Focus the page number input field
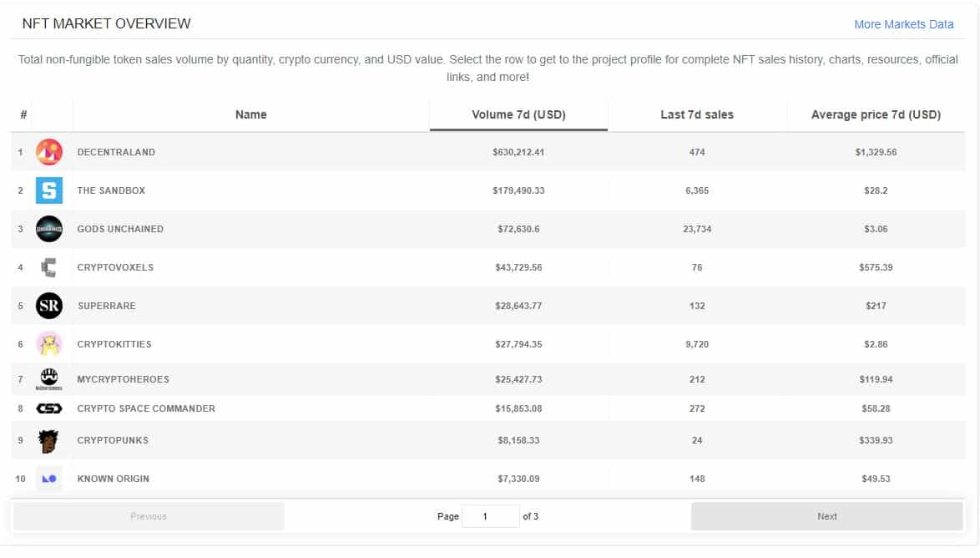The image size is (980, 558). tap(491, 516)
